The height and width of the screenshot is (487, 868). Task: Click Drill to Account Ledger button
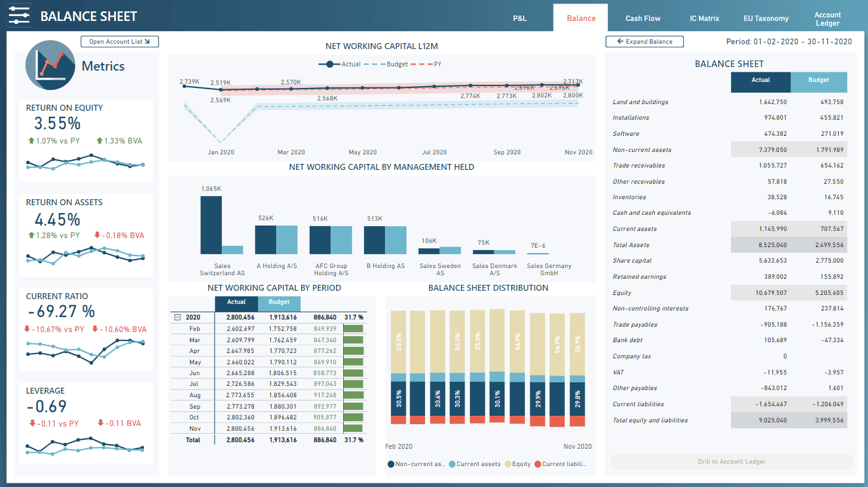click(x=731, y=462)
